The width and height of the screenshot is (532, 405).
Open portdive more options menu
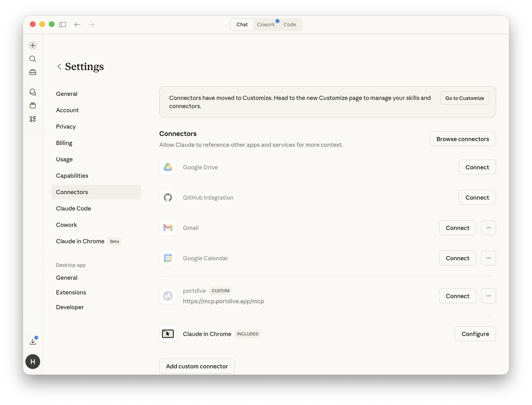[488, 296]
